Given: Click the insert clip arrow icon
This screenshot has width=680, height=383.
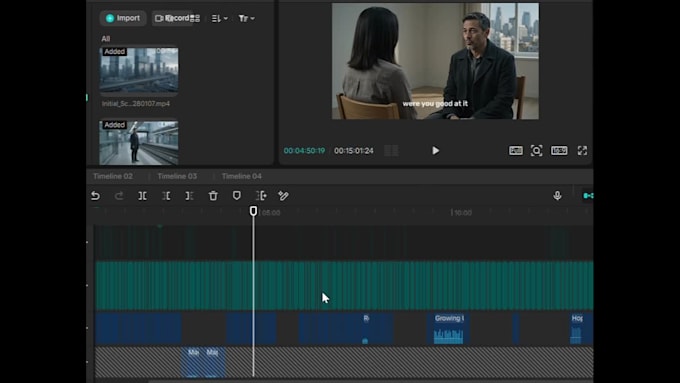Looking at the screenshot, I should (x=261, y=196).
